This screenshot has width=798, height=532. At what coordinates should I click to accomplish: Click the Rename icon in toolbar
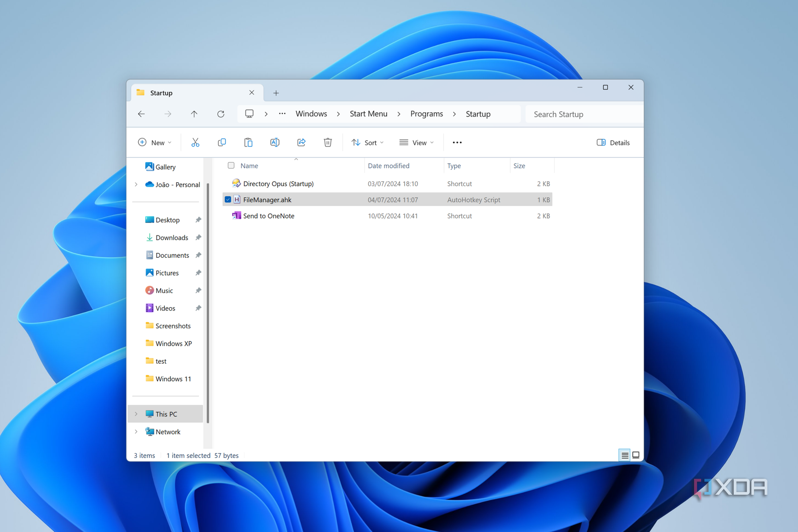coord(275,142)
